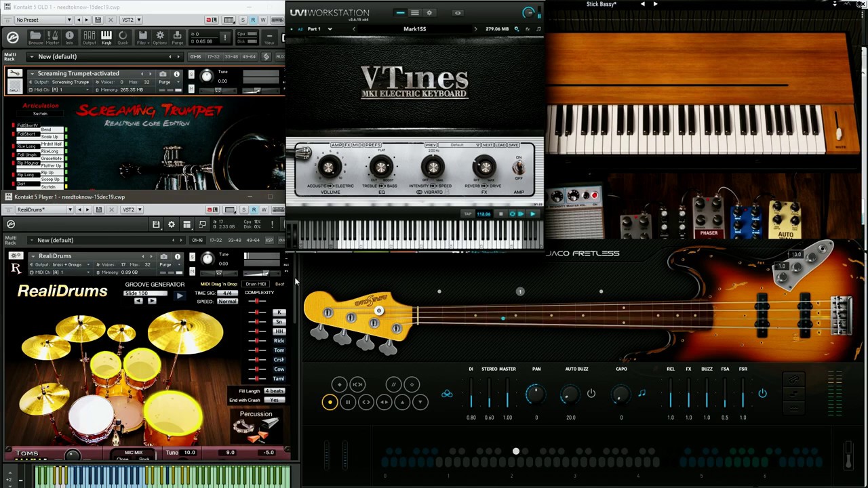Screen dimensions: 868x488
Task: Open RealiDrums preset dropdown in VST toolbar
Action: pyautogui.click(x=45, y=209)
